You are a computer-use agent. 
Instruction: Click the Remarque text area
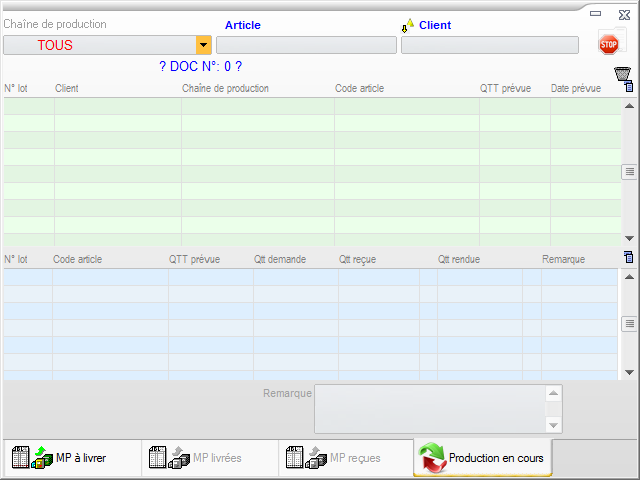(x=430, y=408)
